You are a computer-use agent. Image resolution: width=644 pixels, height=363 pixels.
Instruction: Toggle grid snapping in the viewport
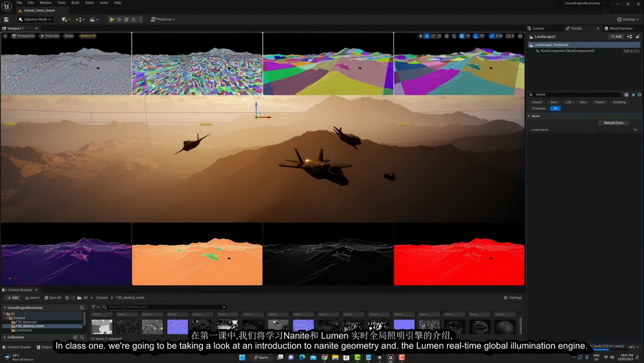point(462,36)
